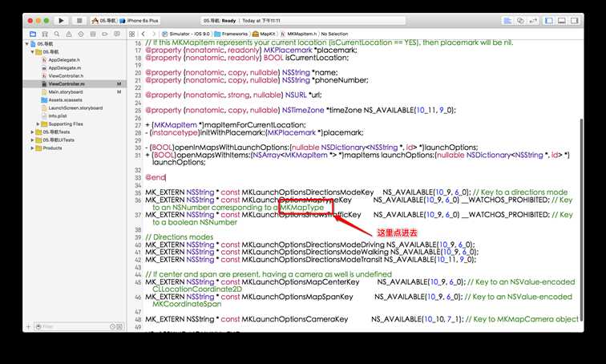The image size is (606, 364).
Task: Choose the iPhone 6s Plus destination
Action: click(x=139, y=21)
